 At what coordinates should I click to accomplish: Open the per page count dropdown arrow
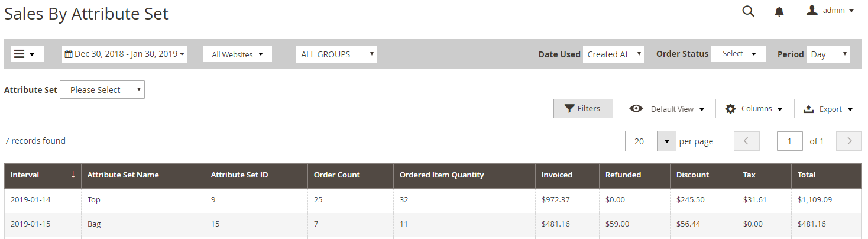[x=666, y=141]
